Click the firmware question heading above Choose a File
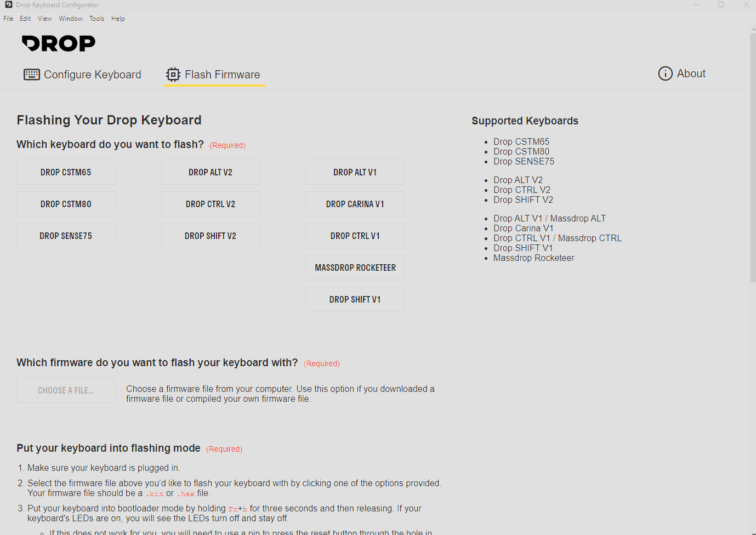The height and width of the screenshot is (535, 756). pos(157,362)
